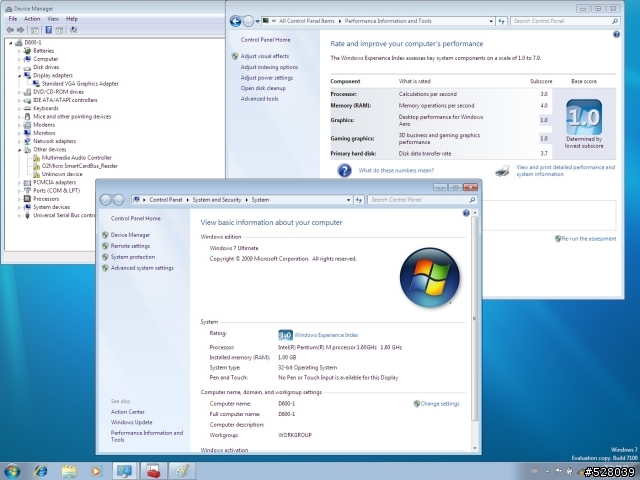
Task: Launch Internet Explorer from taskbar
Action: click(x=40, y=471)
